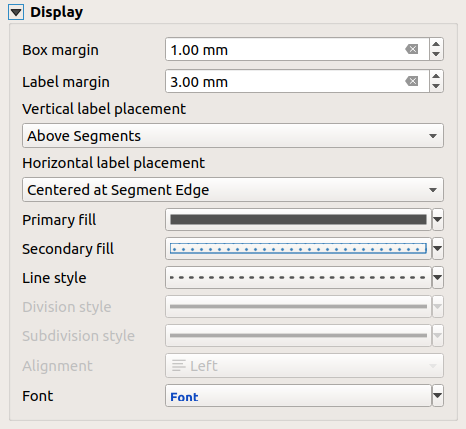The image size is (466, 429).
Task: Click the Secondary fill label
Action: pos(68,249)
